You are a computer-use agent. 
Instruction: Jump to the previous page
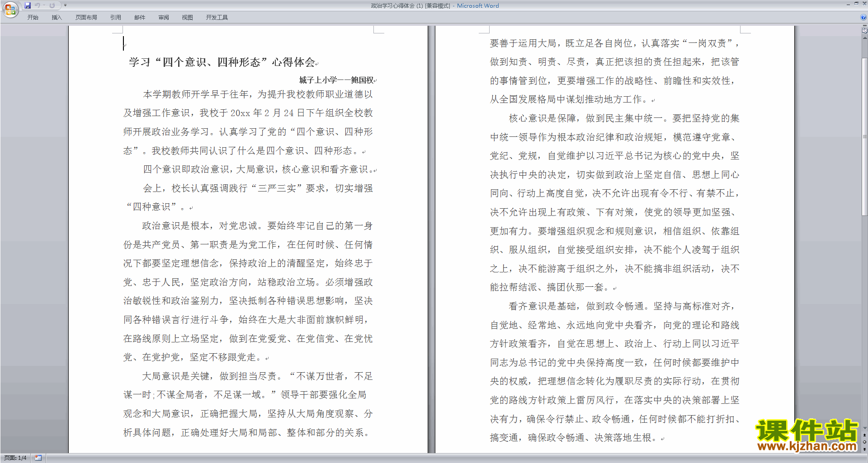[865, 435]
